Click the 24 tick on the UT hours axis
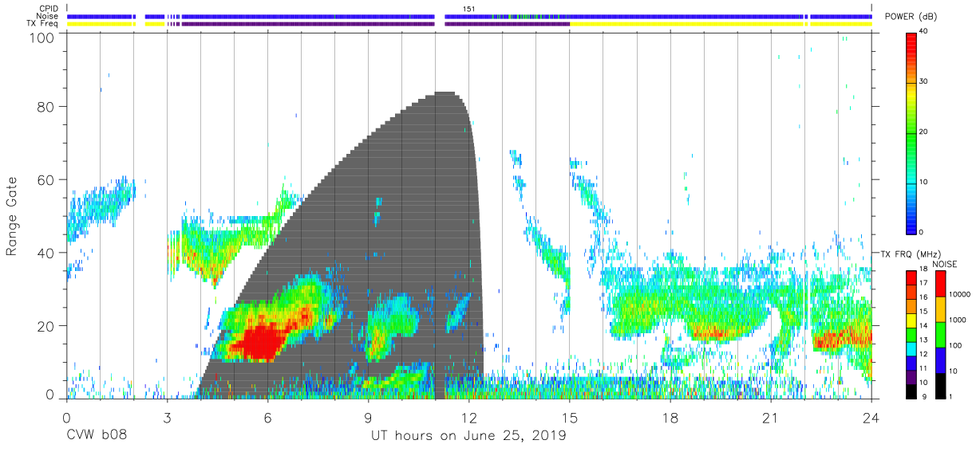 (871, 419)
